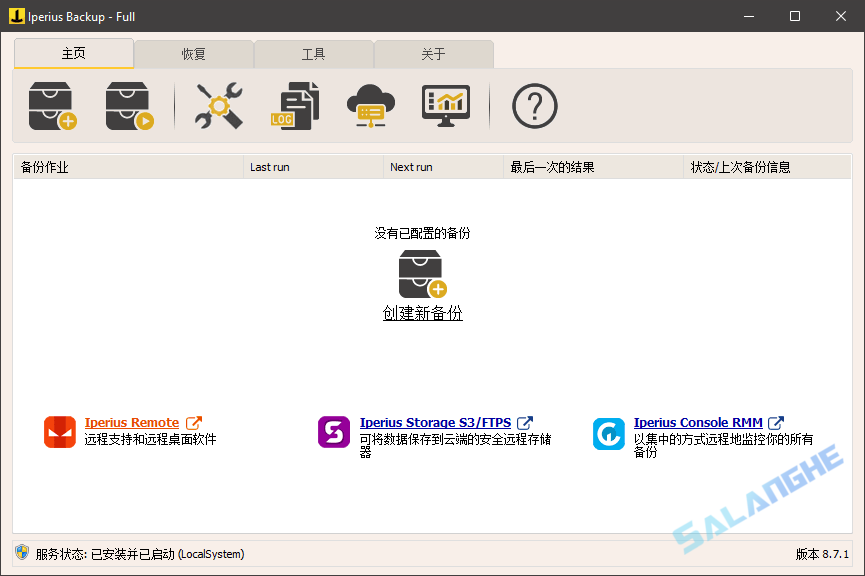Open the Iperius Storage S3/FTPS link

tap(435, 422)
